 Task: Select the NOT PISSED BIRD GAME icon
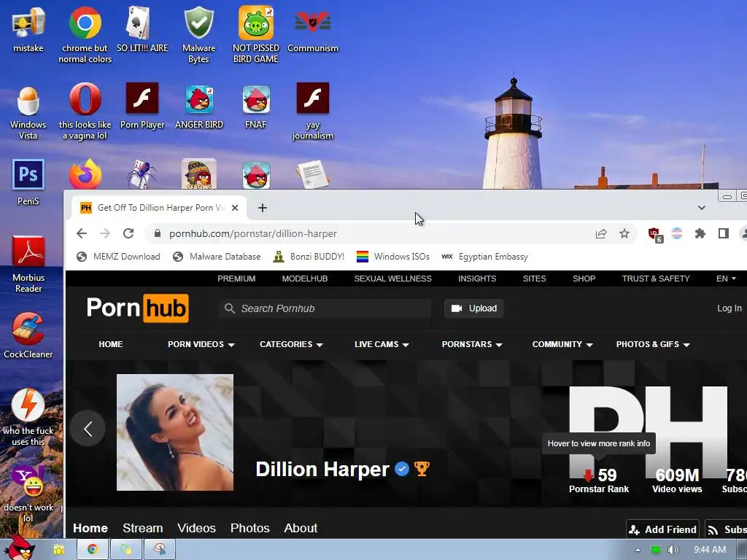[256, 35]
